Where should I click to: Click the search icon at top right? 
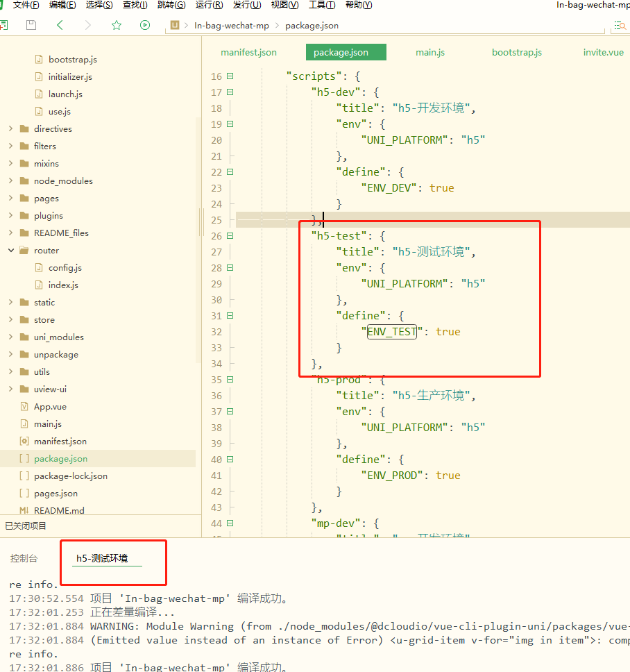click(618, 26)
